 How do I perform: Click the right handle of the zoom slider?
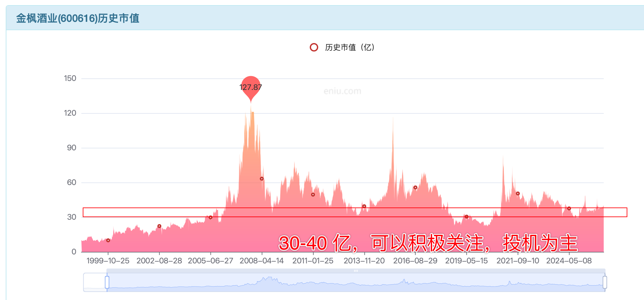point(605,282)
